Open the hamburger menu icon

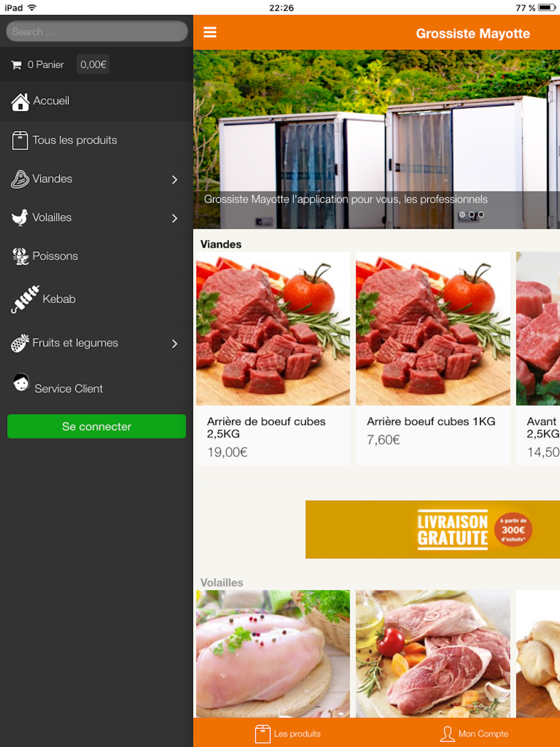(210, 32)
